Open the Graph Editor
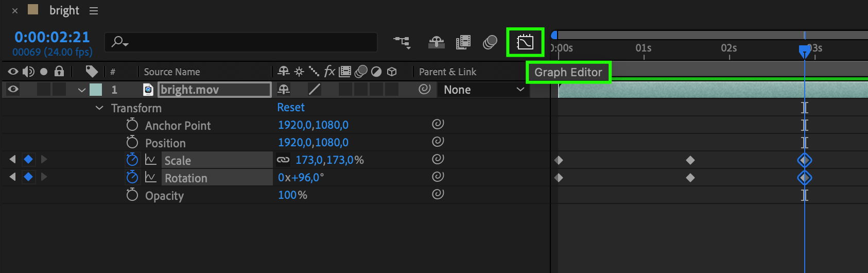The image size is (868, 273). coord(525,42)
